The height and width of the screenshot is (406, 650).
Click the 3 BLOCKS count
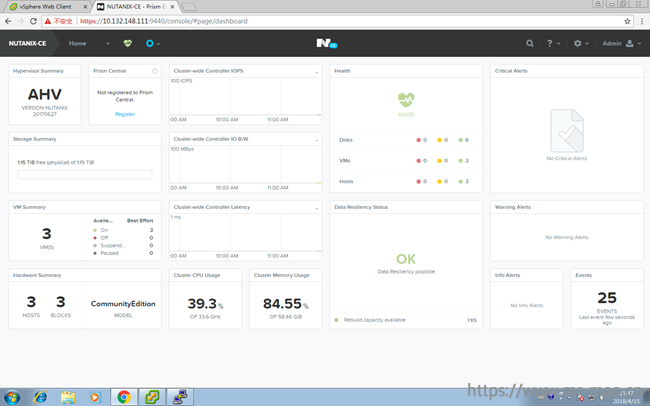click(x=61, y=306)
